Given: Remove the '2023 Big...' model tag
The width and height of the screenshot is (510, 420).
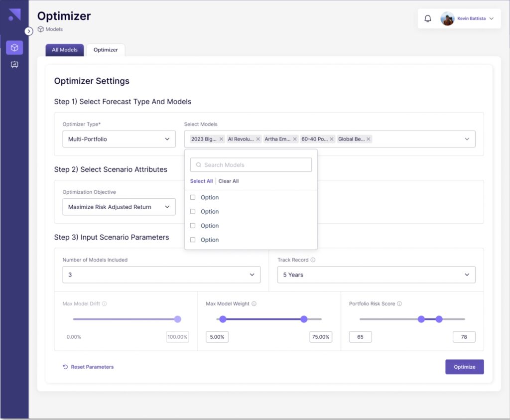Looking at the screenshot, I should tap(221, 140).
